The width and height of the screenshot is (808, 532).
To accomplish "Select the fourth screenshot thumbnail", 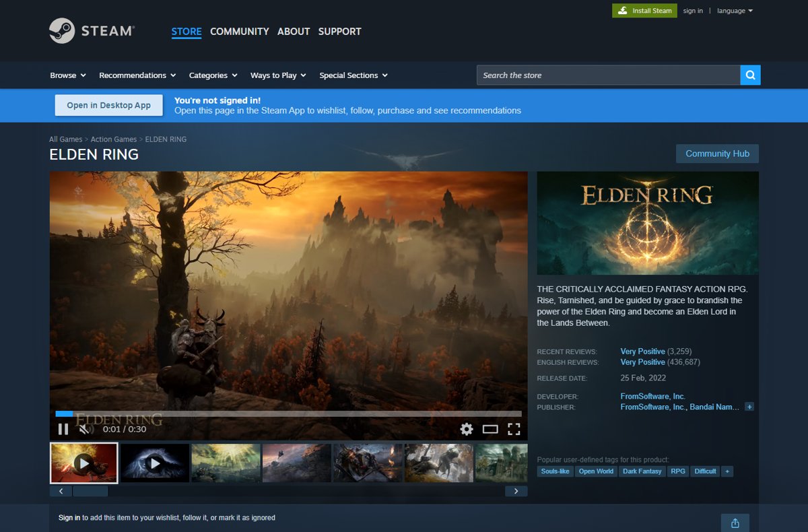I will (x=297, y=463).
